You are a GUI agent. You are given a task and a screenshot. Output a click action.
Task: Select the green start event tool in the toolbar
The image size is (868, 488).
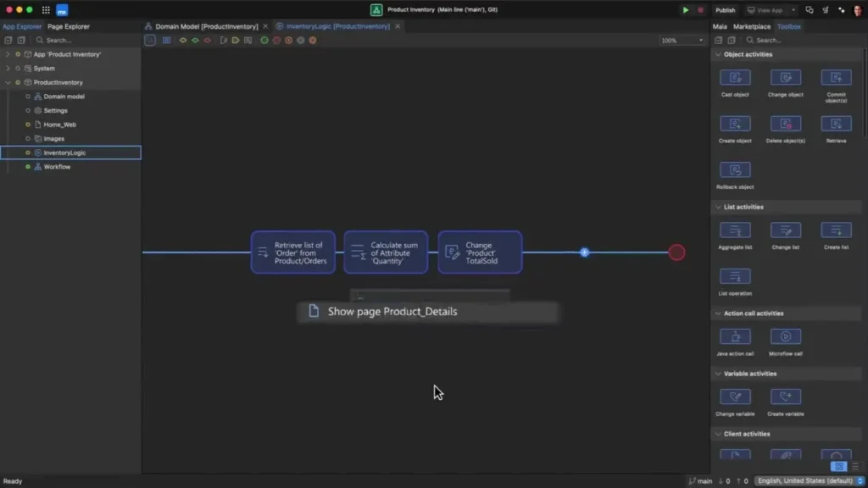coord(264,40)
